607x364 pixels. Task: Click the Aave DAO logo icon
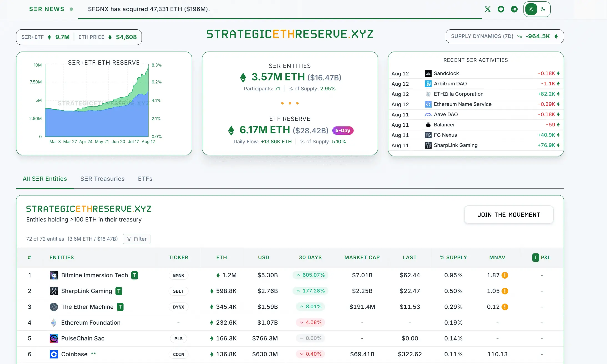(x=428, y=114)
